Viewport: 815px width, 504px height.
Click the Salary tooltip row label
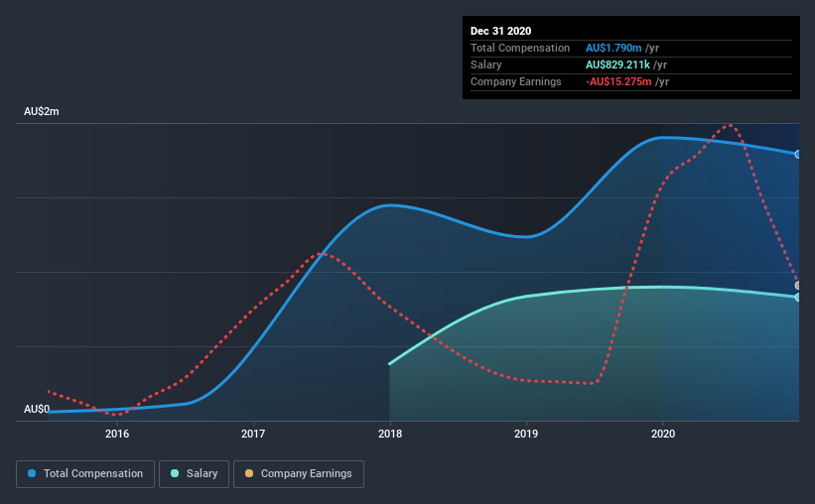(x=486, y=64)
